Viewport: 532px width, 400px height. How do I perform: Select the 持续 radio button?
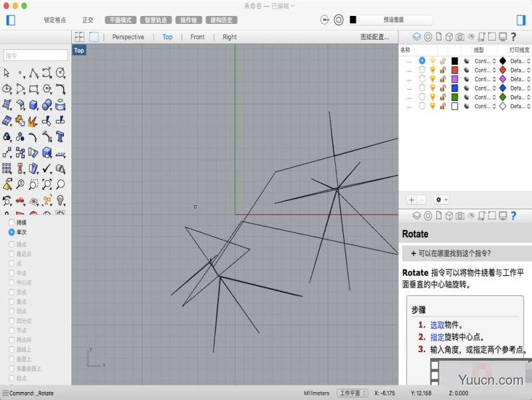(13, 223)
